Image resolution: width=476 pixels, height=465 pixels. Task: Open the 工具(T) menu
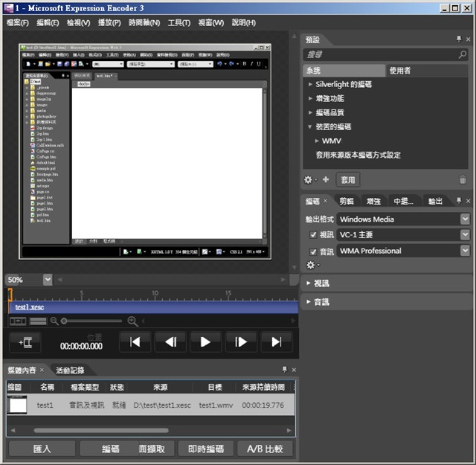[x=178, y=23]
